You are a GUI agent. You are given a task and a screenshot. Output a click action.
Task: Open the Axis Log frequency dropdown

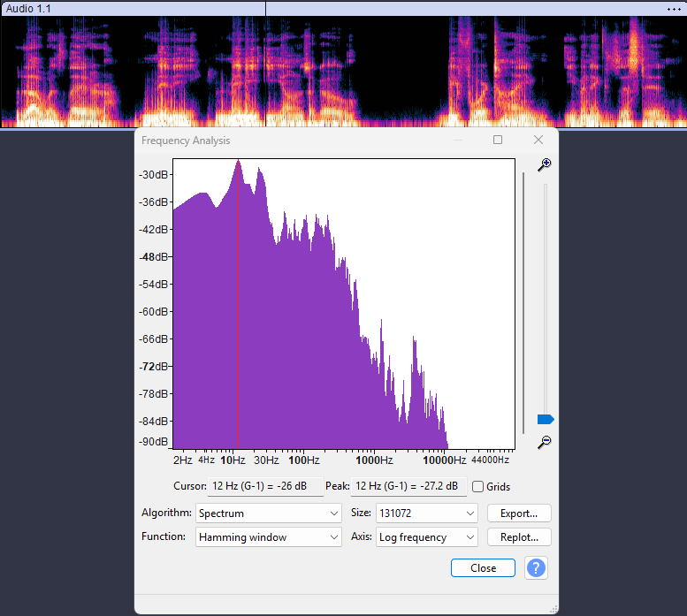point(427,537)
